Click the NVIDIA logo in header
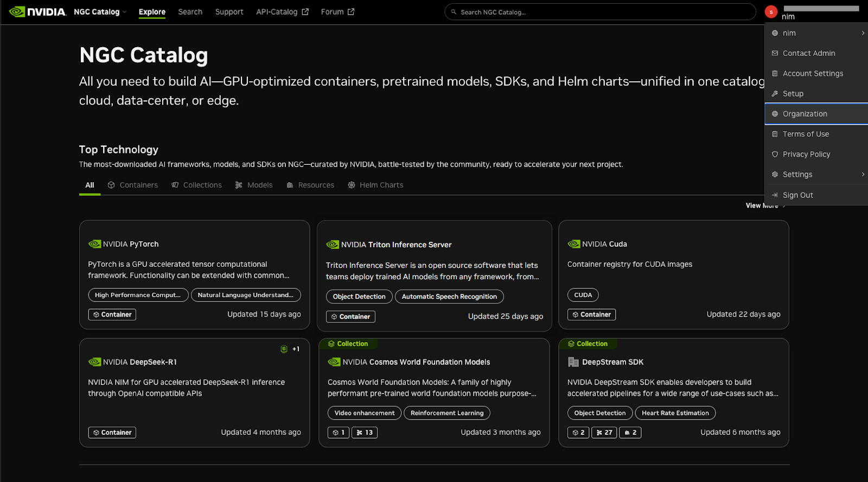Screen dimensions: 868x482 point(38,12)
